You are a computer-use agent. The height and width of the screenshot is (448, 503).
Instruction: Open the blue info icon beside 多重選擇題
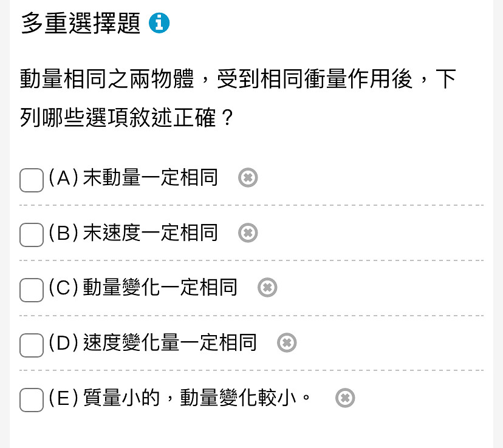pos(159,22)
